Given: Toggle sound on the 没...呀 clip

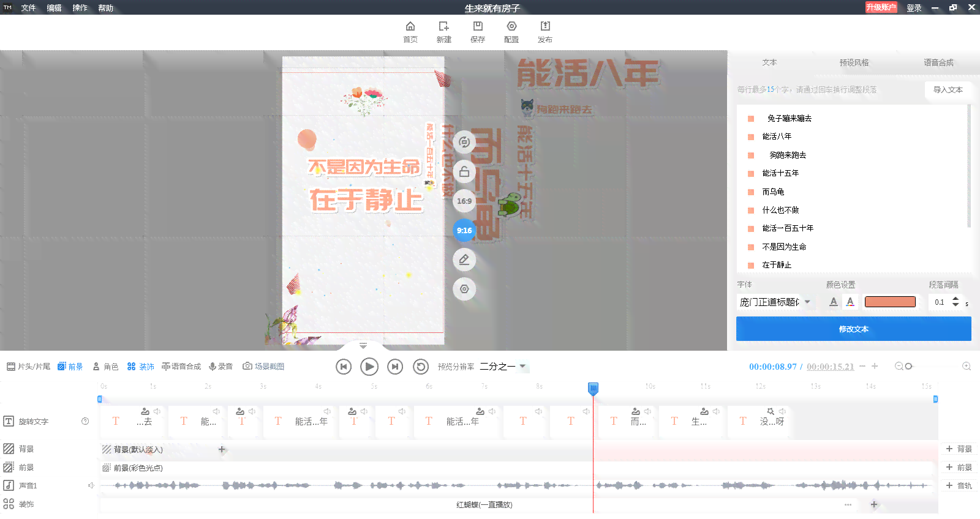Looking at the screenshot, I should (782, 411).
